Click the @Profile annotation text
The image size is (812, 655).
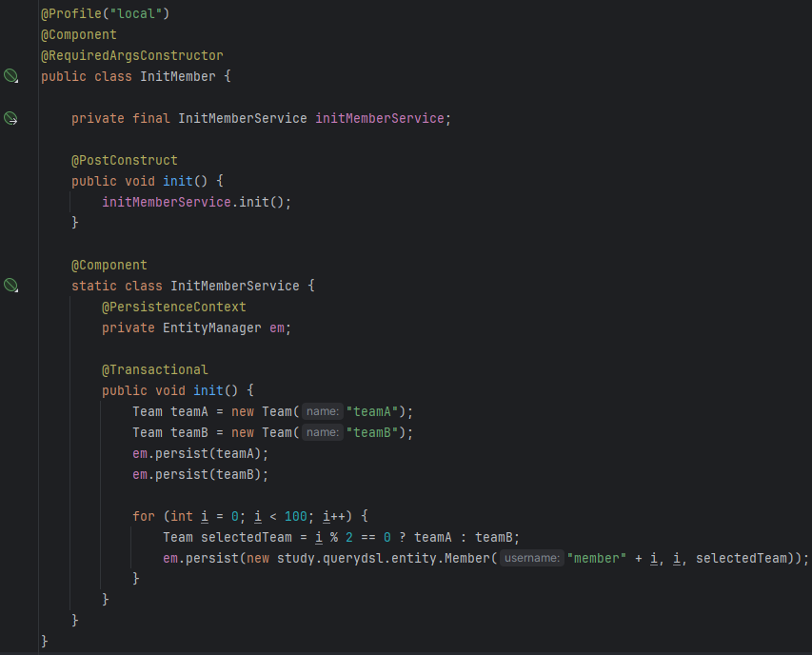click(x=71, y=13)
